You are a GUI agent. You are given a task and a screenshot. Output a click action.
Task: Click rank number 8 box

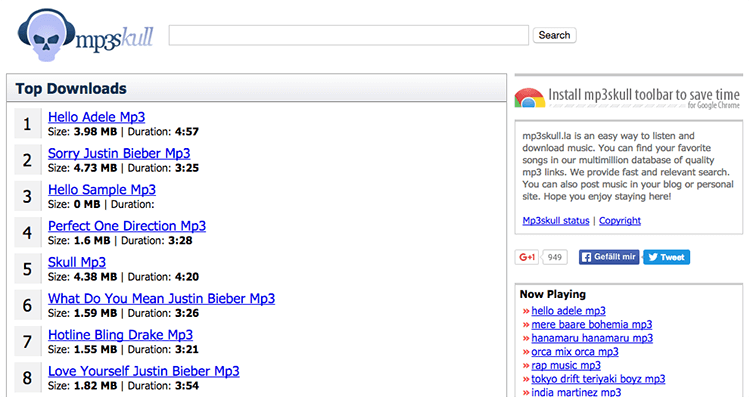28,378
